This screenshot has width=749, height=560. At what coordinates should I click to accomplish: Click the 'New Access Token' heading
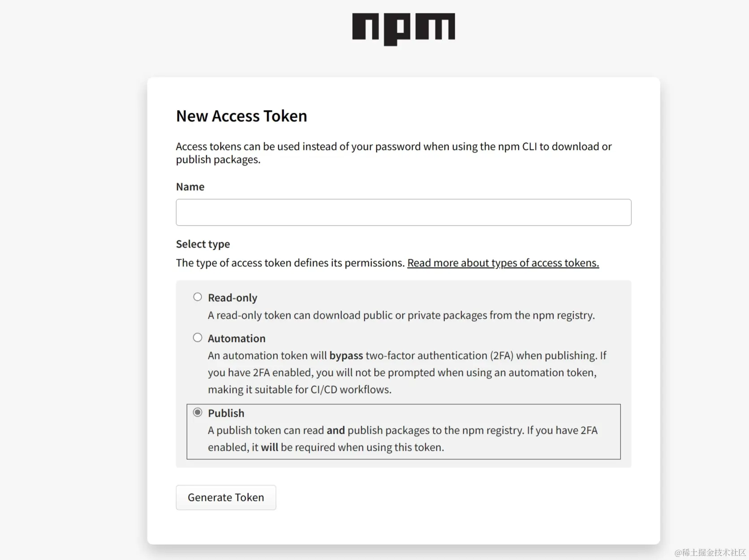241,116
